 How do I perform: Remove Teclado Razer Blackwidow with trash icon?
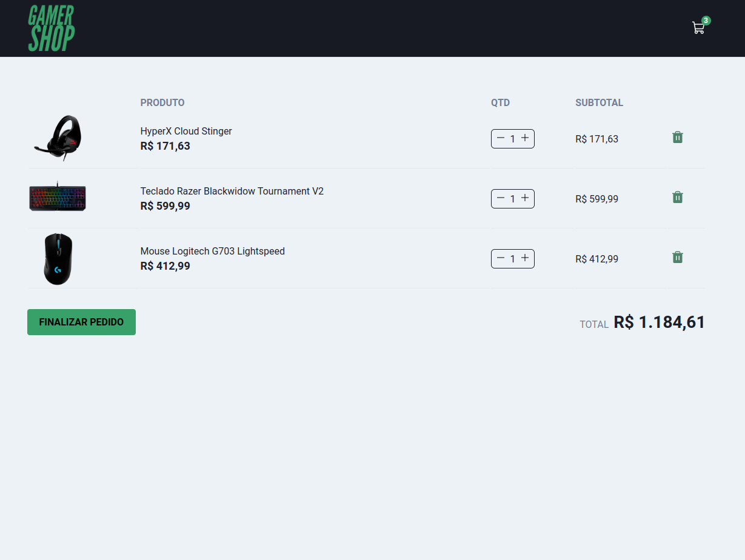(678, 198)
